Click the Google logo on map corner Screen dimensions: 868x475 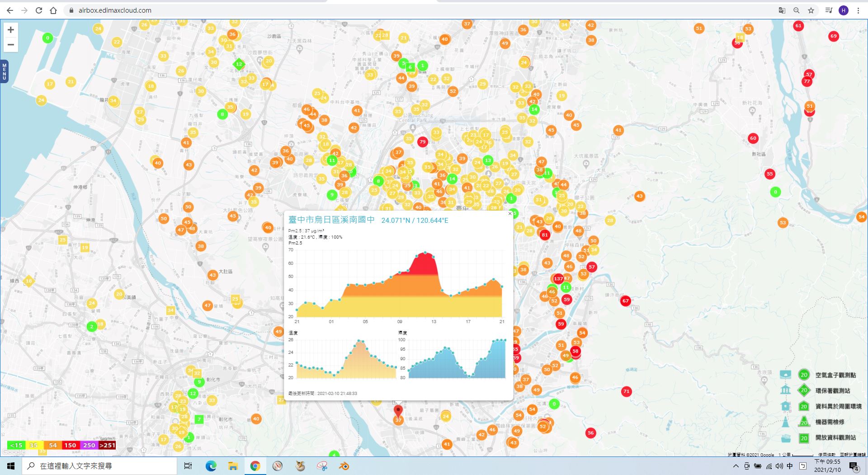14,452
